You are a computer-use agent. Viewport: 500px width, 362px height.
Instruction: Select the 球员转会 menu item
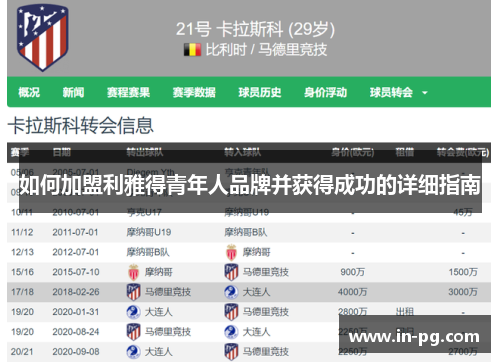tap(391, 92)
